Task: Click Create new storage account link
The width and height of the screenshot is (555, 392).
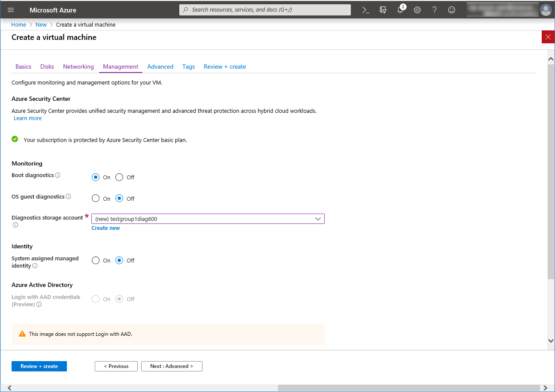Action: pos(106,228)
